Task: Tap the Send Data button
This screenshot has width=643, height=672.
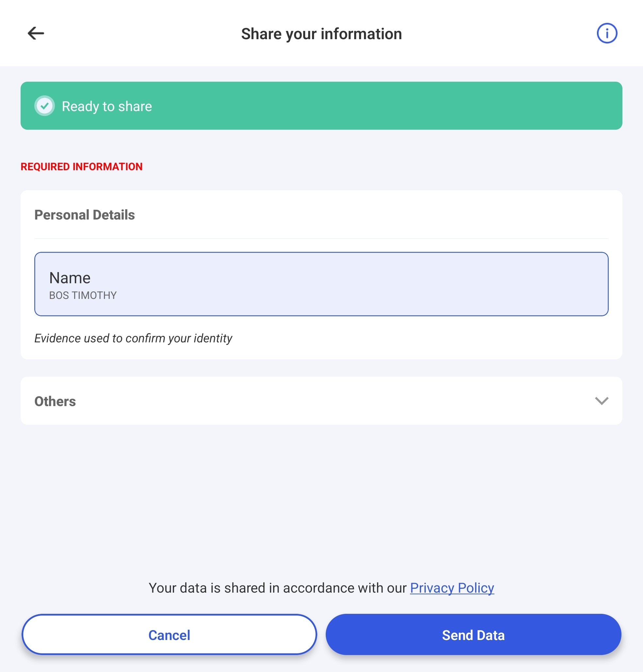Action: click(x=473, y=635)
